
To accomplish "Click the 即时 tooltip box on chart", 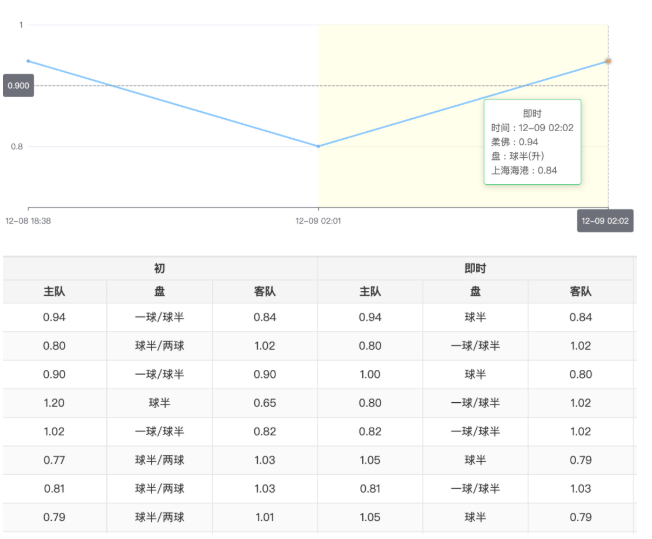I will click(532, 142).
